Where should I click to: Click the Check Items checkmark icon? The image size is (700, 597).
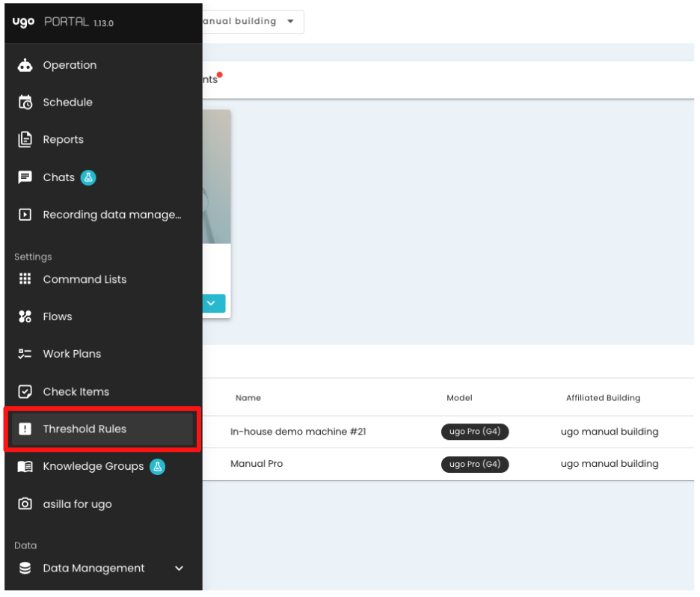pos(25,391)
